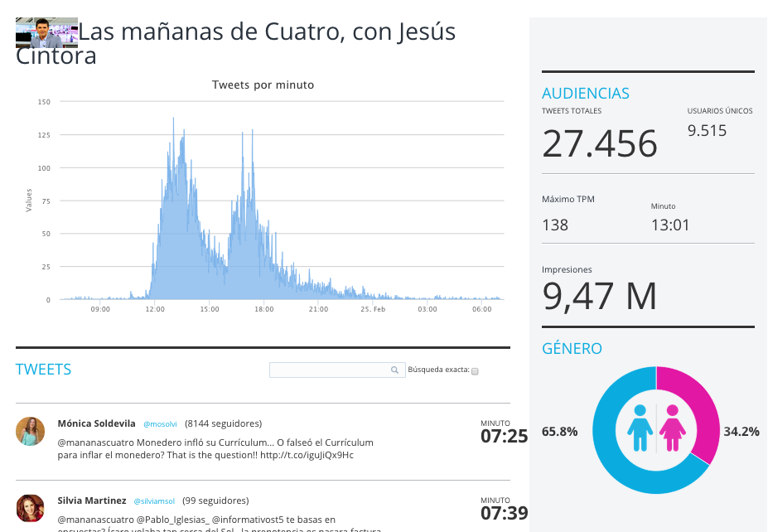
Task: Click the 34.2% gender percentage label
Action: point(741,432)
